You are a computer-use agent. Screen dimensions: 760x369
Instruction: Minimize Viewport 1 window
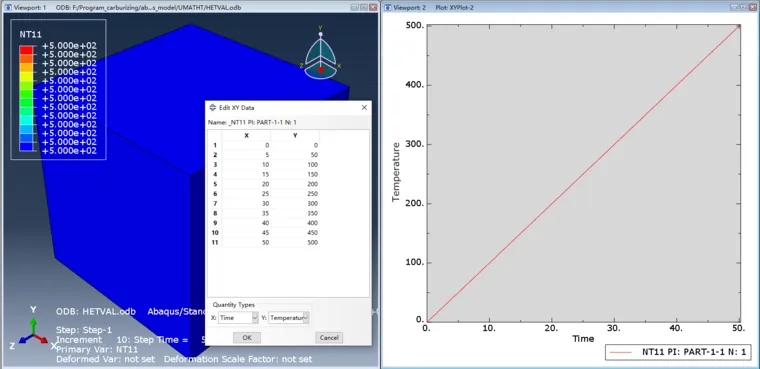click(x=355, y=7)
